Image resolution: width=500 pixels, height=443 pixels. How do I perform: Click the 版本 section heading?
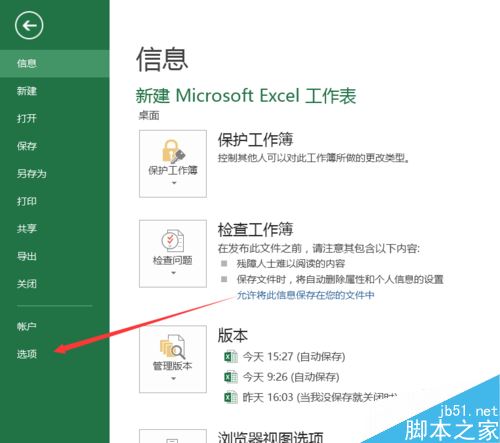(233, 335)
